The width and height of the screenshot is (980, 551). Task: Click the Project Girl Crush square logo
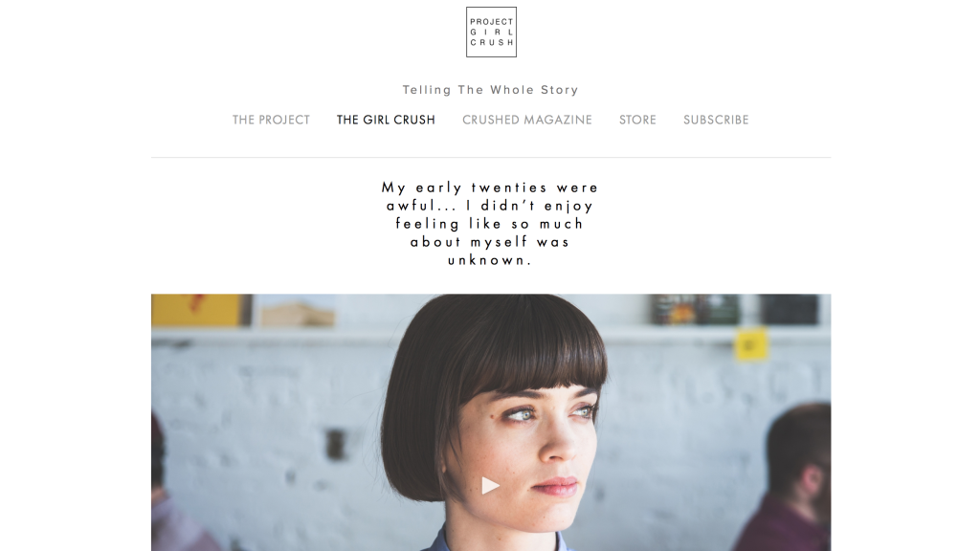(x=491, y=32)
